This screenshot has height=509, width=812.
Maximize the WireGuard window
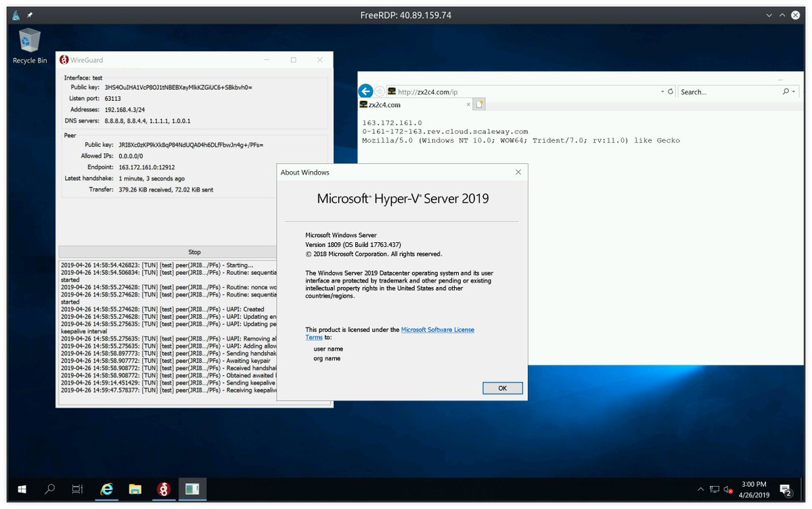[293, 60]
